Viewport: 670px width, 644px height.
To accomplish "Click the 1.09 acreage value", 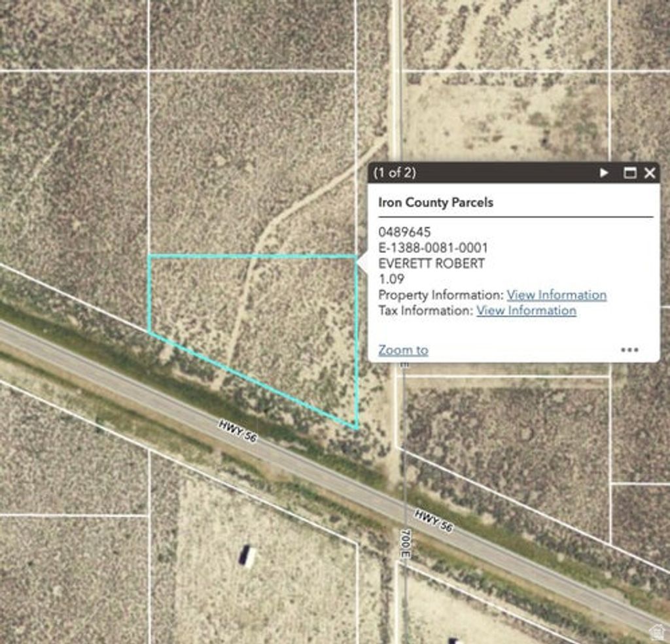I will (x=391, y=279).
